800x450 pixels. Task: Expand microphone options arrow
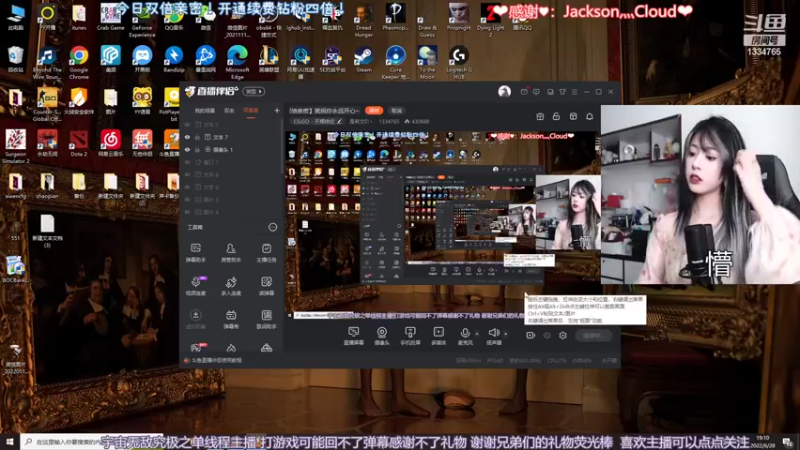(x=477, y=334)
